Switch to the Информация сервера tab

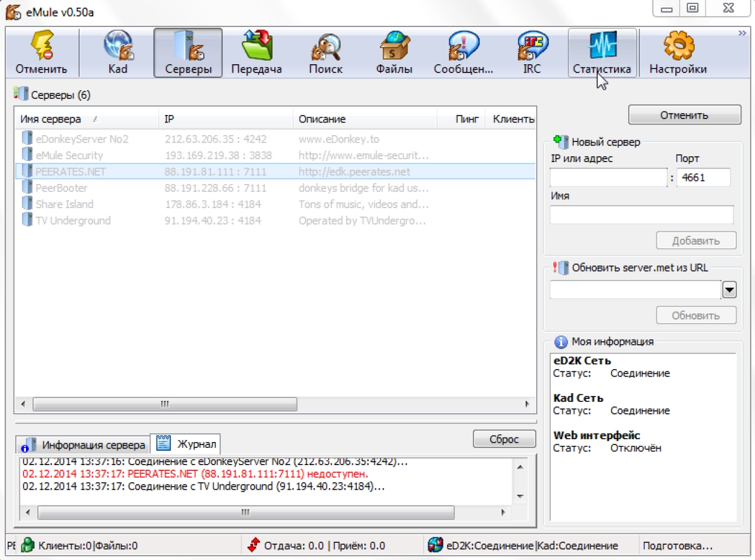pyautogui.click(x=83, y=444)
